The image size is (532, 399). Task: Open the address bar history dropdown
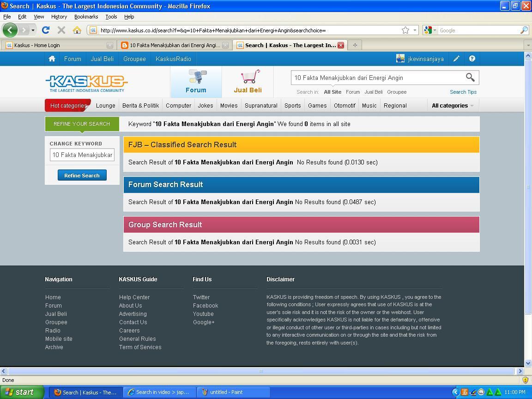point(415,30)
